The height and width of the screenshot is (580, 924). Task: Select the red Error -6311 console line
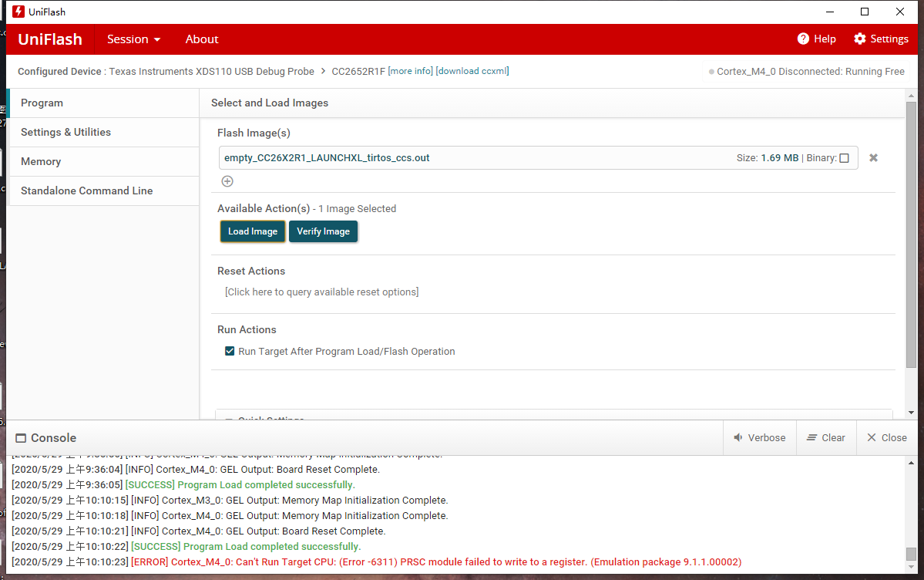click(x=376, y=561)
